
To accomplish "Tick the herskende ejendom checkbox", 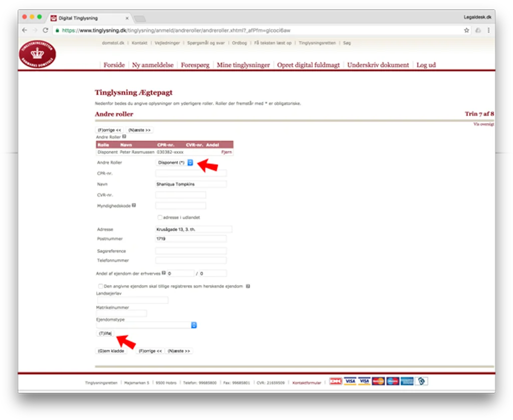I will pyautogui.click(x=100, y=286).
